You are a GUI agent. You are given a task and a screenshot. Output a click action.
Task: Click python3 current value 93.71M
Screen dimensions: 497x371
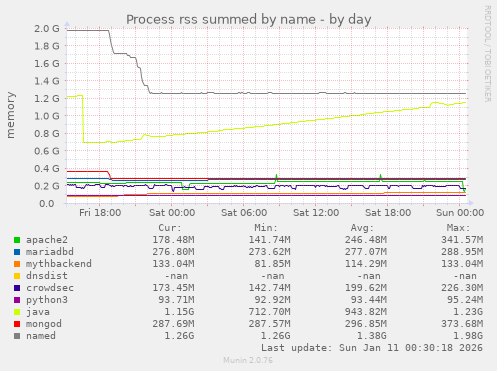tap(176, 300)
